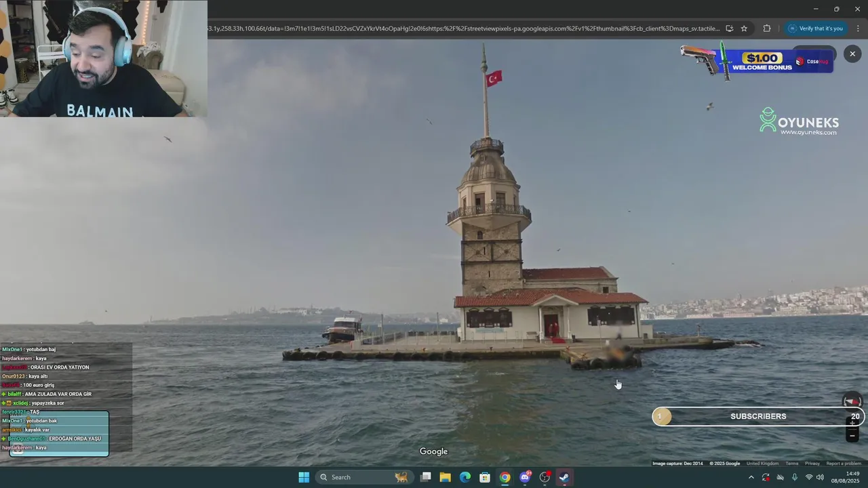
Task: Open Microsoft Store from the taskbar
Action: [485, 477]
